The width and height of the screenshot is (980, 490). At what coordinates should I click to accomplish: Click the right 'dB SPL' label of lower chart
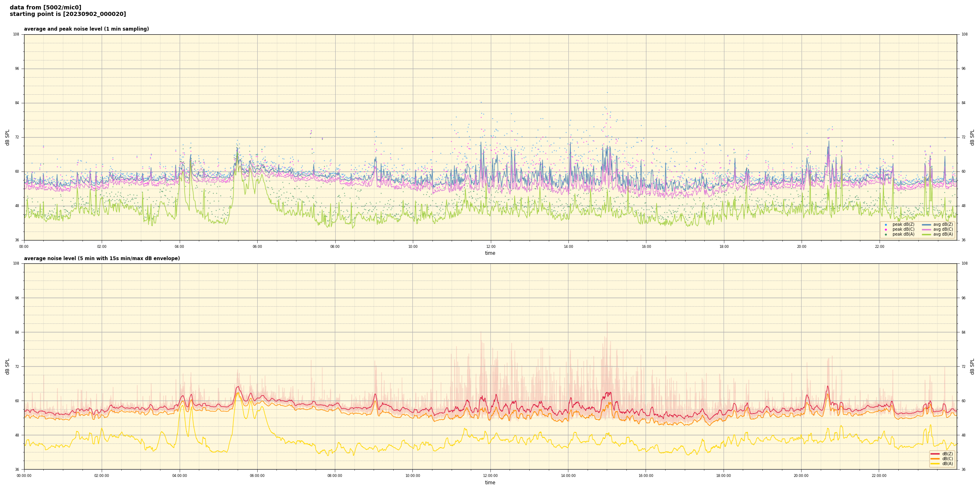972,366
